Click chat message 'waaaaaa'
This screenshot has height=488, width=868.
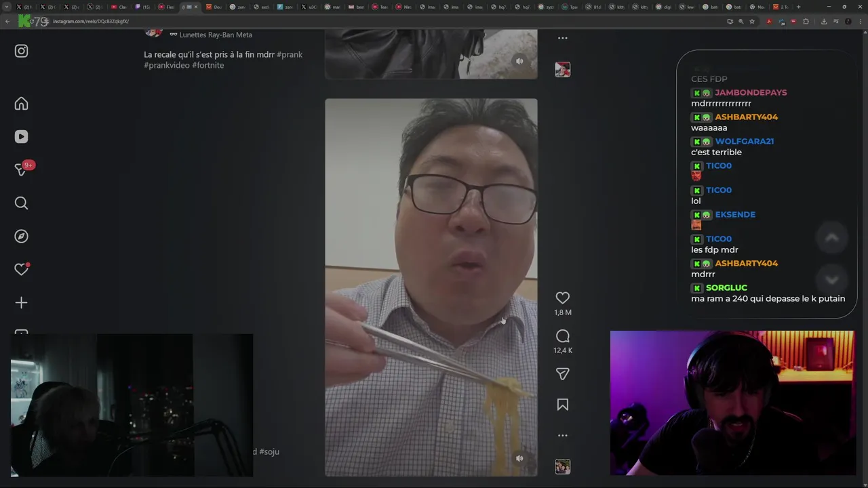[709, 127]
